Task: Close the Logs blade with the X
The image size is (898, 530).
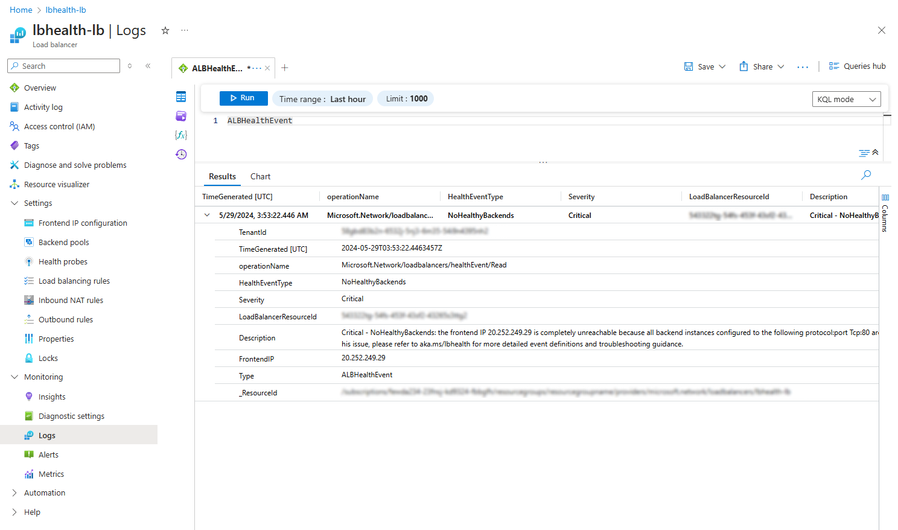Action: coord(881,30)
